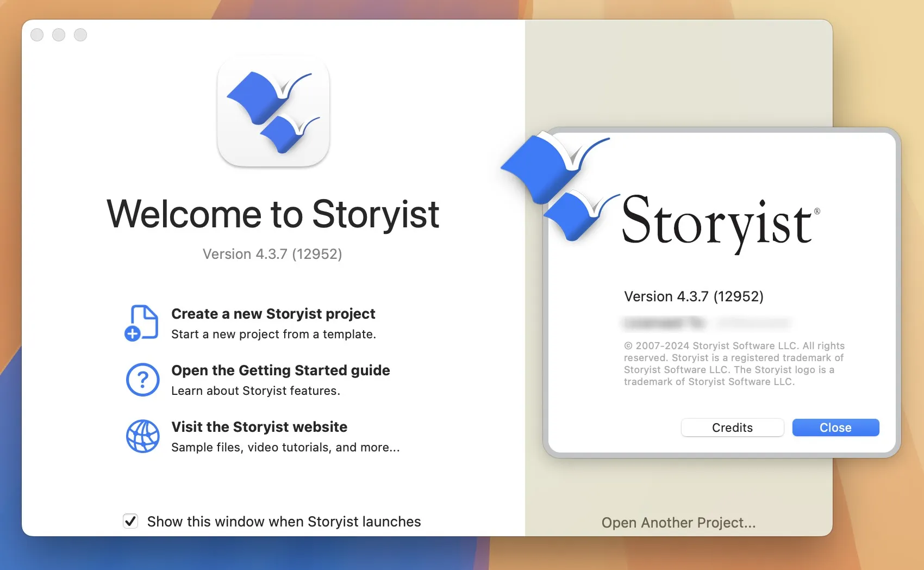
Task: Click the Welcome window minimize button
Action: click(59, 35)
